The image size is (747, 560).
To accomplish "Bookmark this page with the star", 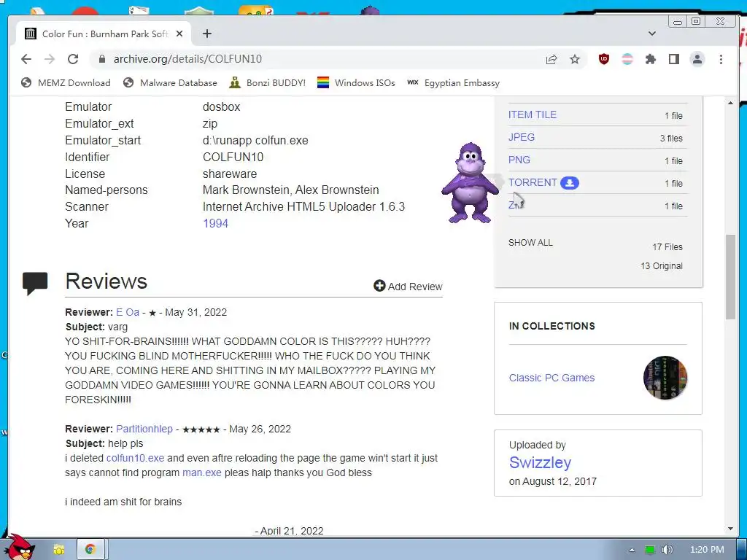I will tap(575, 59).
